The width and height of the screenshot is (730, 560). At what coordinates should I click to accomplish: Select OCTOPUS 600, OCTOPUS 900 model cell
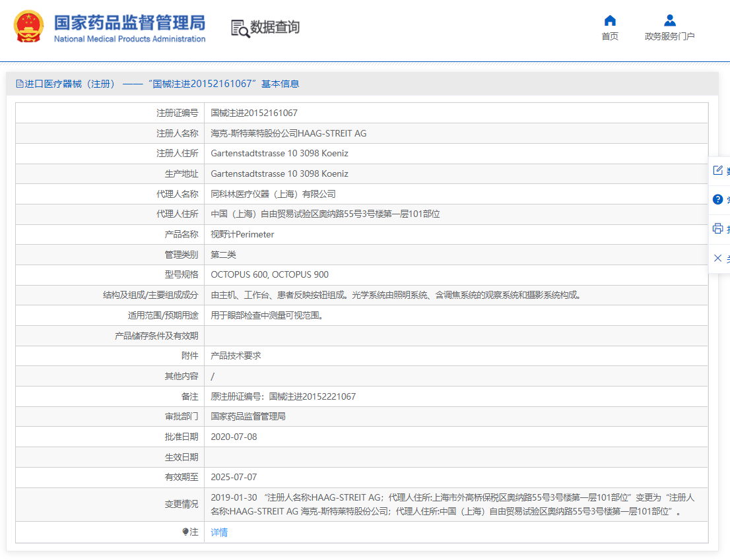click(x=269, y=275)
